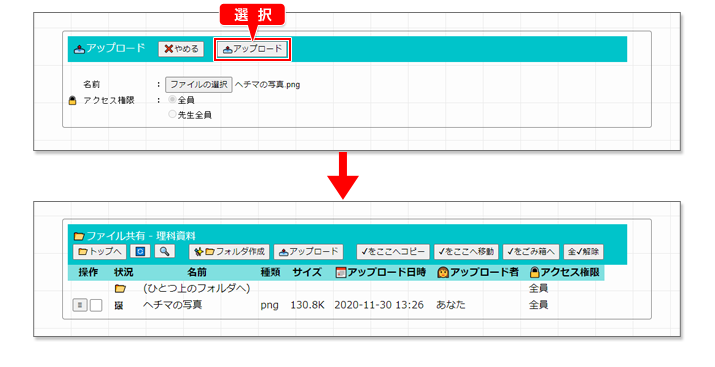
Task: Sort by アップロード日時 column header
Action: (x=381, y=272)
